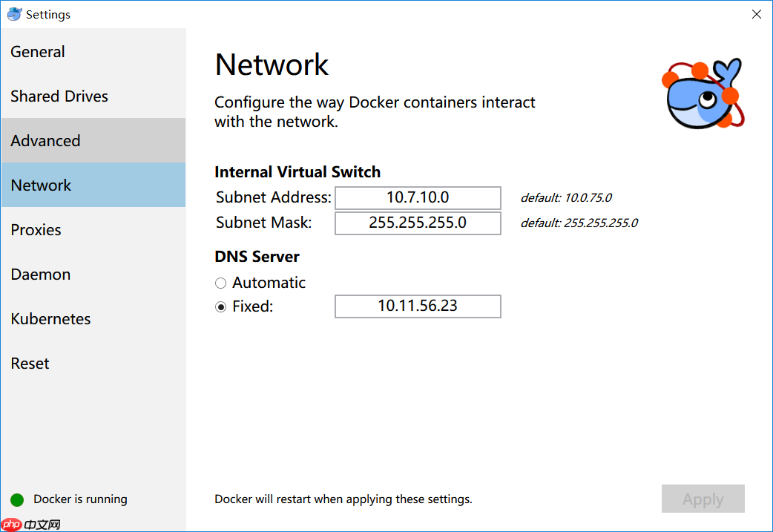Switch to the Network settings tab

pyautogui.click(x=41, y=185)
